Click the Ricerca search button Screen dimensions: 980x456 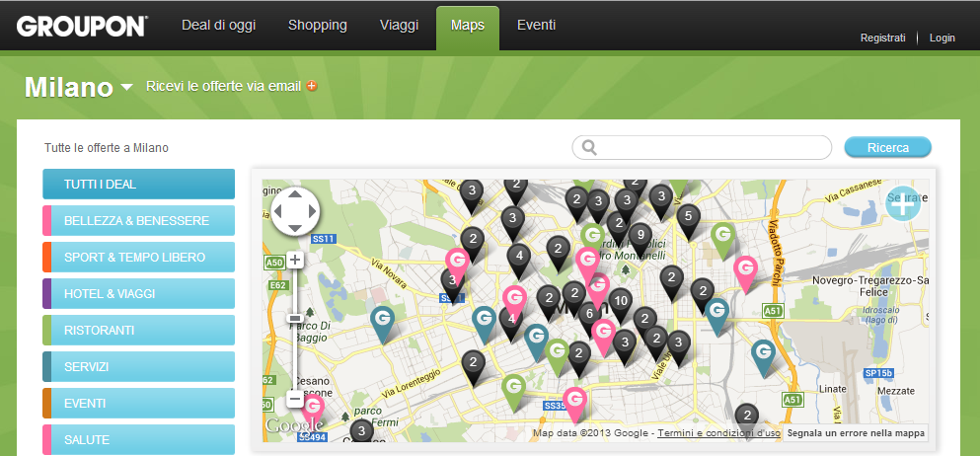(887, 147)
